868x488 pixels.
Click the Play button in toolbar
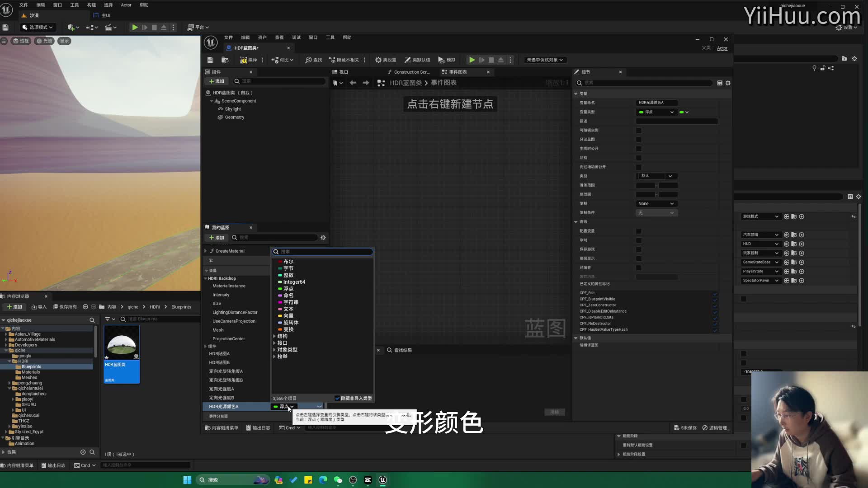click(x=135, y=27)
